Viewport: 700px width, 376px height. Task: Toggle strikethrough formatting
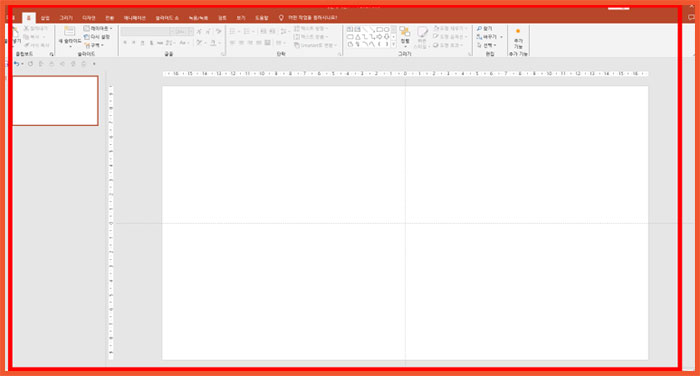pos(160,43)
